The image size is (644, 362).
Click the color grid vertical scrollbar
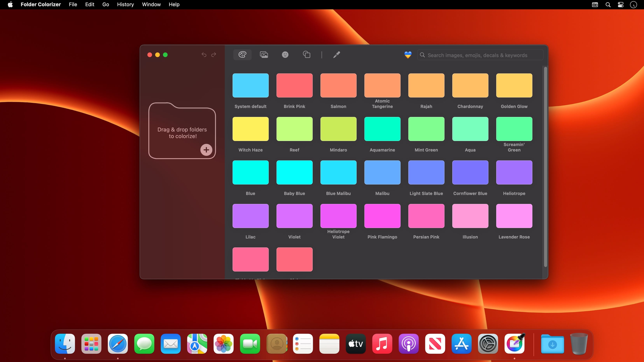pyautogui.click(x=545, y=167)
